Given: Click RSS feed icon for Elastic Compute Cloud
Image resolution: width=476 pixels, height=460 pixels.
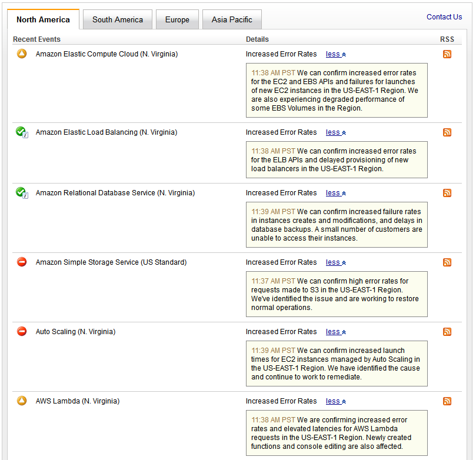Looking at the screenshot, I should pos(447,55).
